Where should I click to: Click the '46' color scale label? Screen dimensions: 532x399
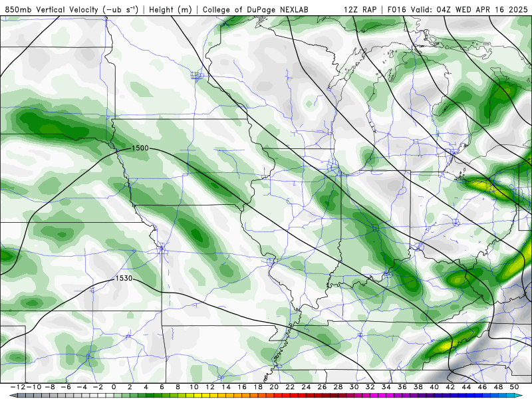482,387
